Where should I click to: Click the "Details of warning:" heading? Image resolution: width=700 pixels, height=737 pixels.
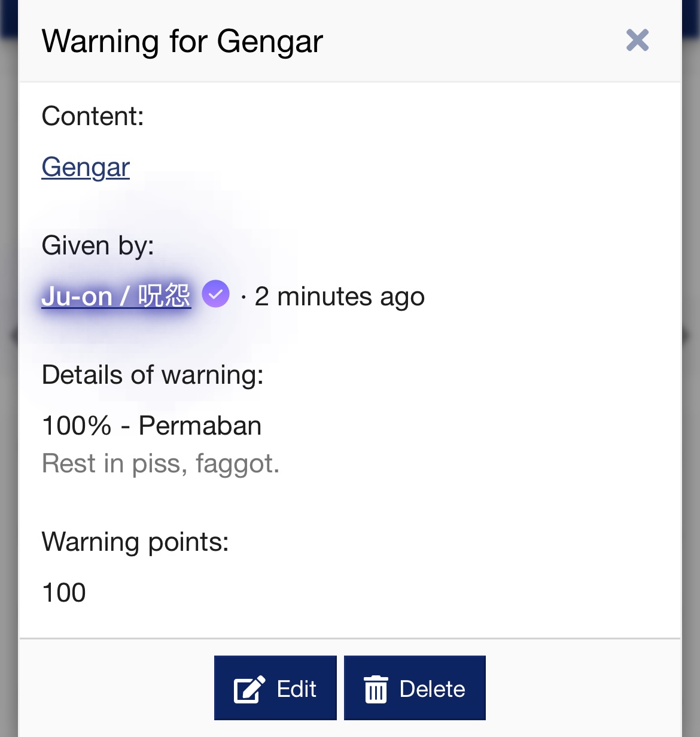pos(153,375)
